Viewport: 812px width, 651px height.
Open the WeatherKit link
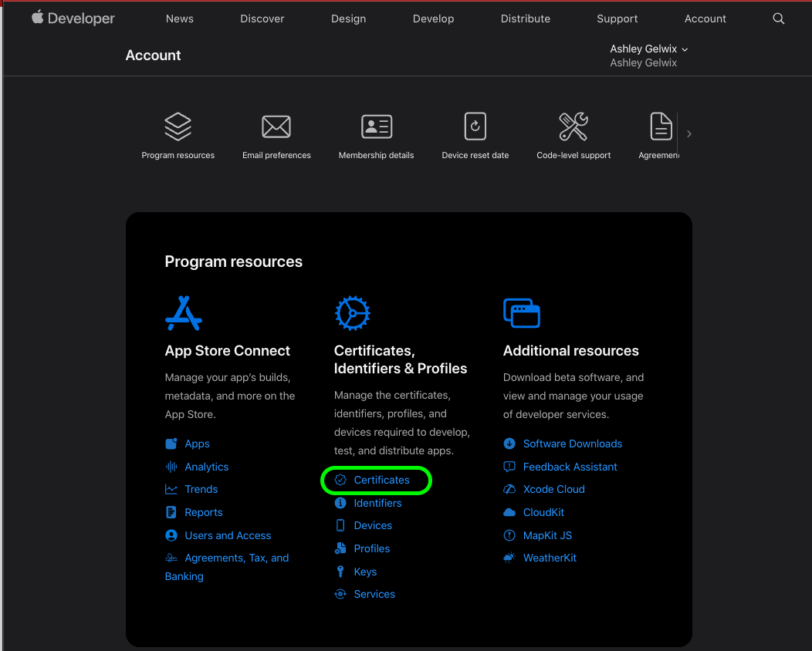pos(550,558)
